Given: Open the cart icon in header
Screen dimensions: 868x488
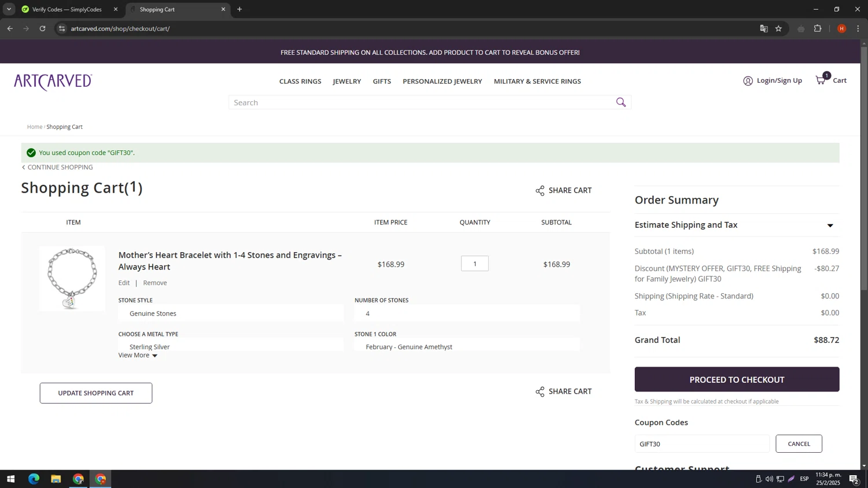Looking at the screenshot, I should [821, 80].
